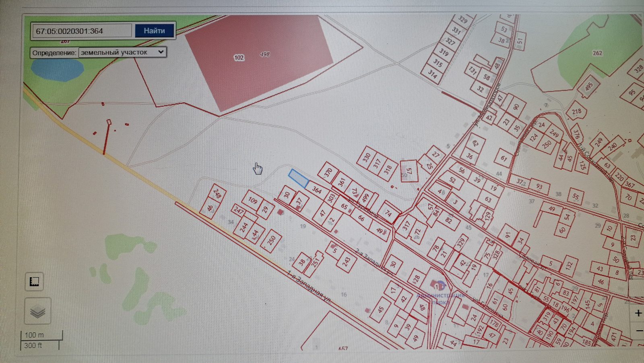Activate the measurement ruler tool
The height and width of the screenshot is (363, 644).
tap(34, 281)
